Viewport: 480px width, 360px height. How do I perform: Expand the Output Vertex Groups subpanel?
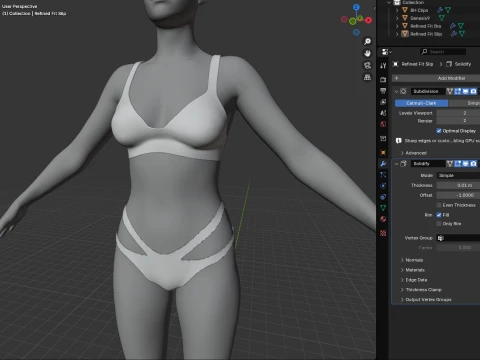click(x=426, y=300)
